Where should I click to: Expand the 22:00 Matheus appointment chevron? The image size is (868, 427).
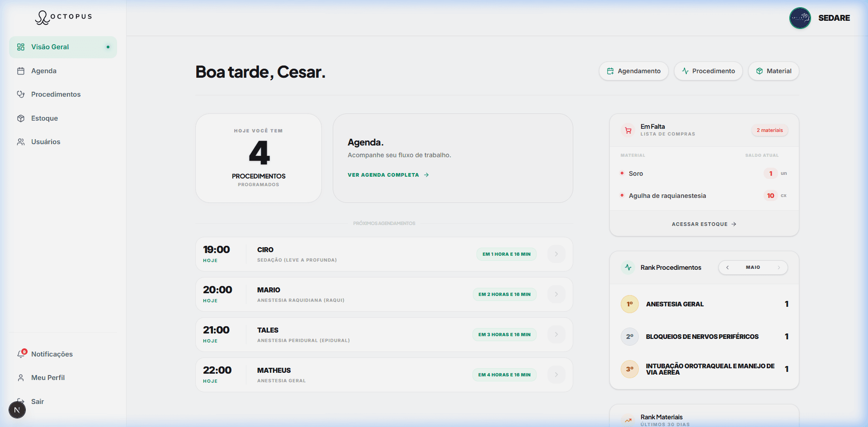tap(557, 375)
